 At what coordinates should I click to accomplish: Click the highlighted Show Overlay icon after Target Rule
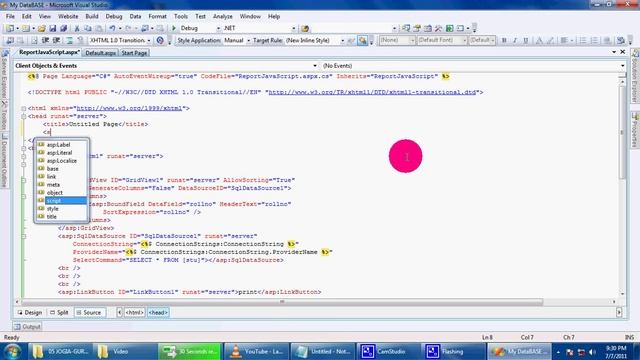tap(362, 40)
